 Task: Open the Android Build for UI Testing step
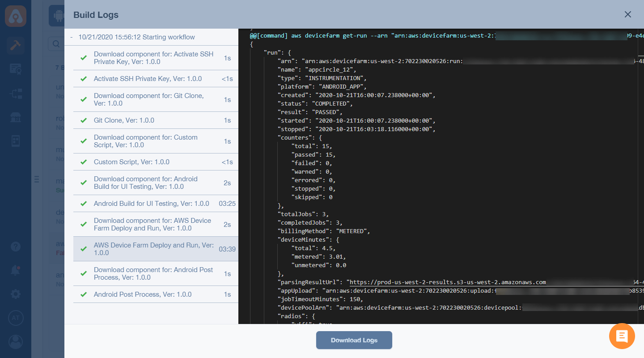(x=156, y=204)
